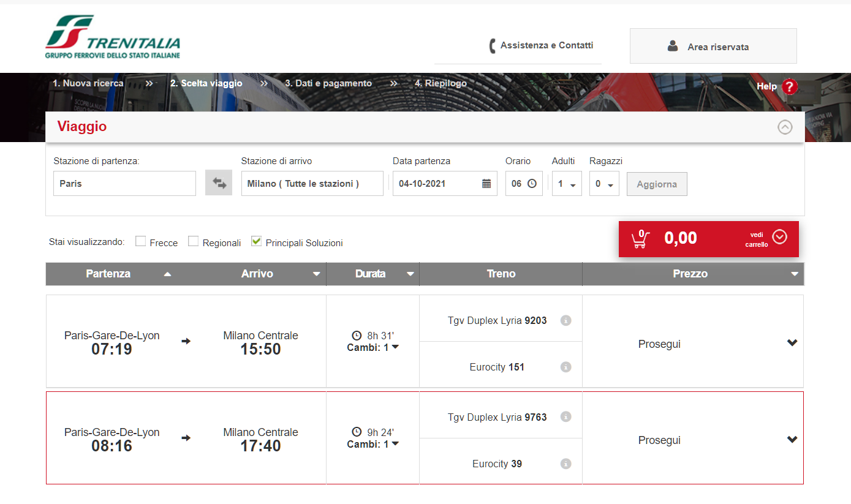
Task: Toggle the Regionali checkbox
Action: click(193, 241)
